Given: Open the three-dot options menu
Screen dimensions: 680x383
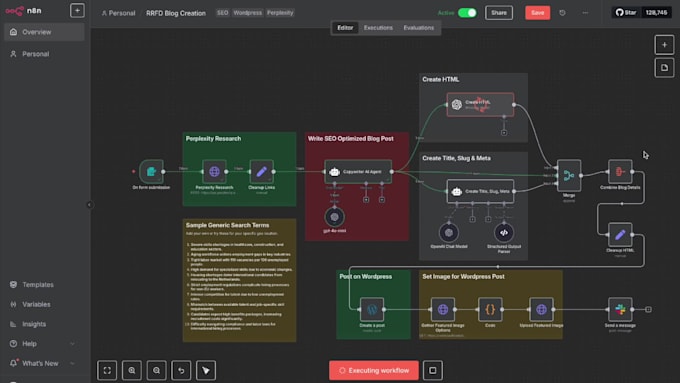Looking at the screenshot, I should [585, 13].
